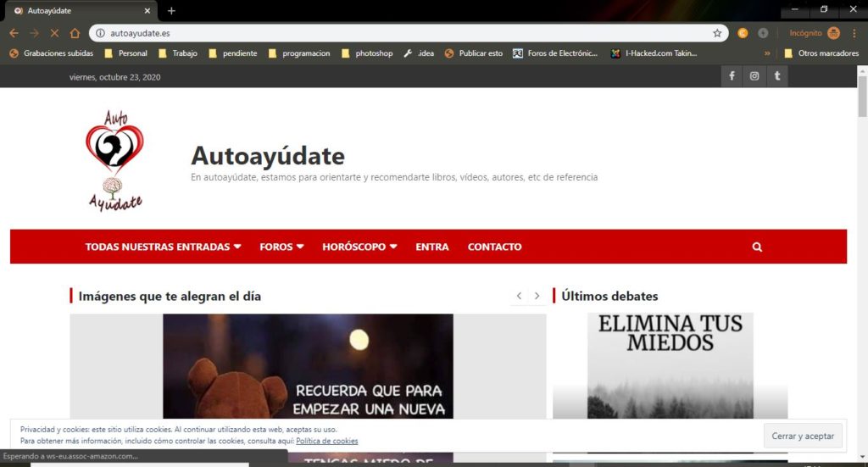Accept cookies with Cerrar y aceptar

click(803, 436)
